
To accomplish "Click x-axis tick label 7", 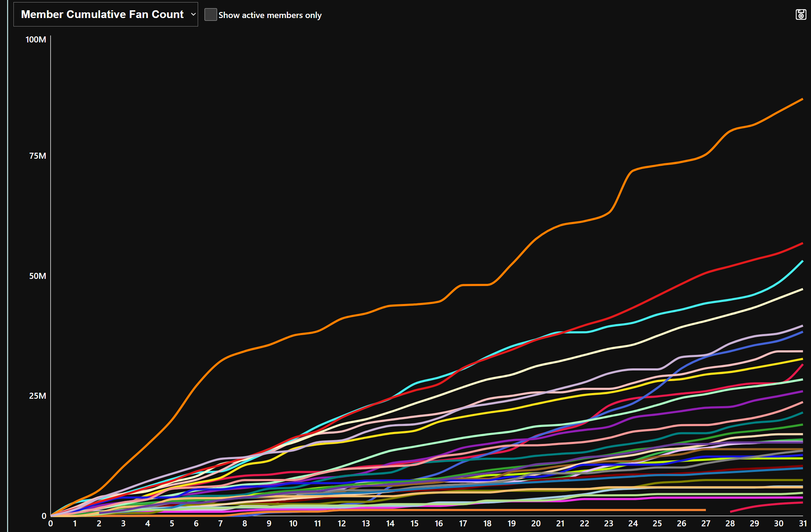I will [x=220, y=524].
